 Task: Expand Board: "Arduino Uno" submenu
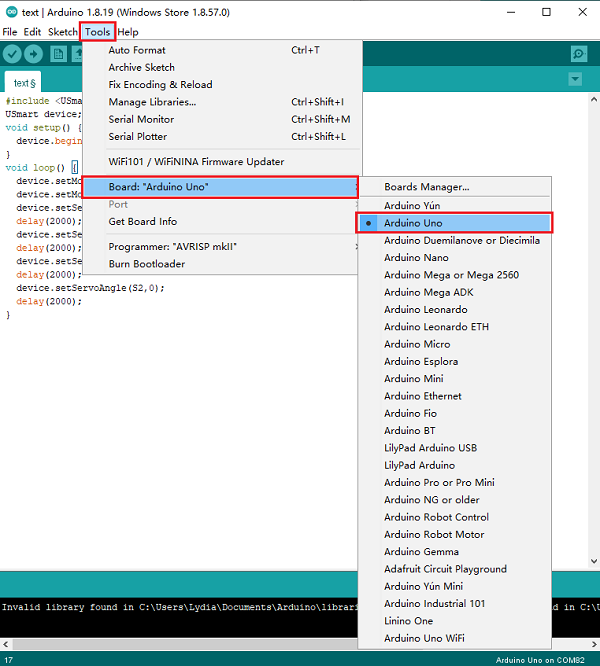220,187
